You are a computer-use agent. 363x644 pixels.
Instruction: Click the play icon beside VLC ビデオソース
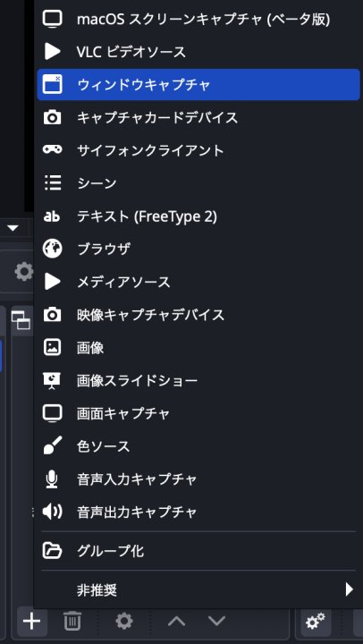[x=53, y=52]
